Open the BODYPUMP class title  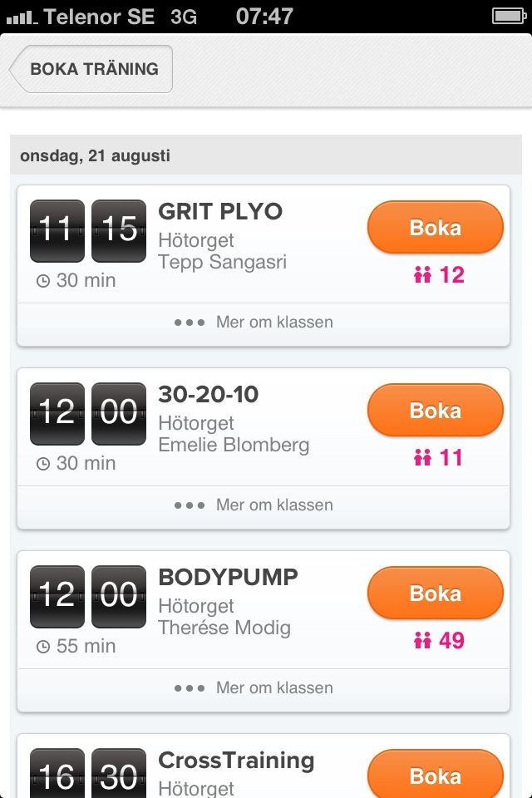click(228, 578)
